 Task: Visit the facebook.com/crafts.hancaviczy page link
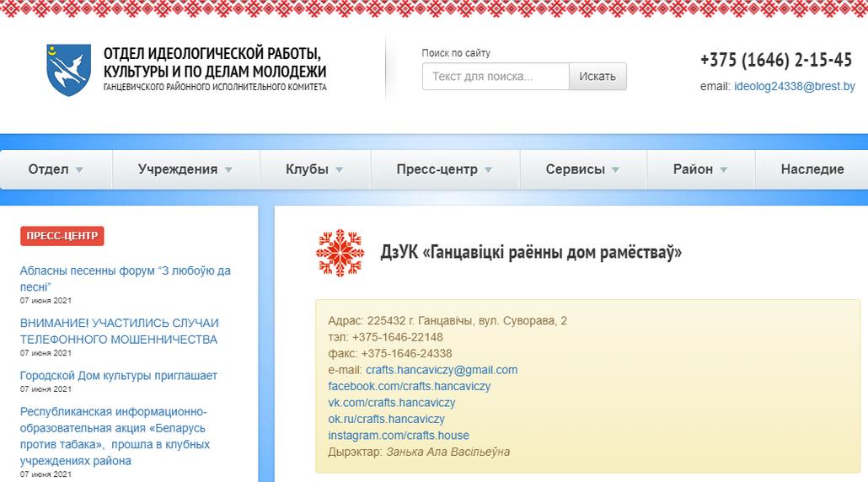point(409,386)
